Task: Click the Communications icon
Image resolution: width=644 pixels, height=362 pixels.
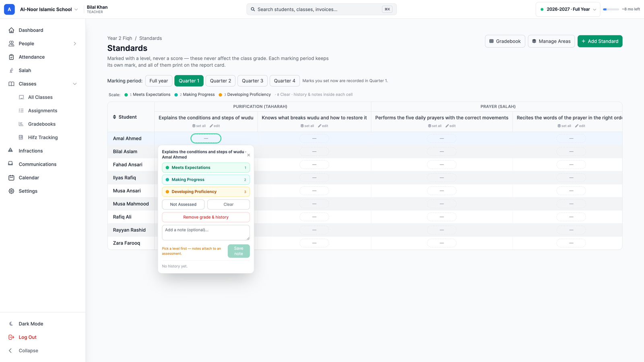Action: pyautogui.click(x=10, y=164)
